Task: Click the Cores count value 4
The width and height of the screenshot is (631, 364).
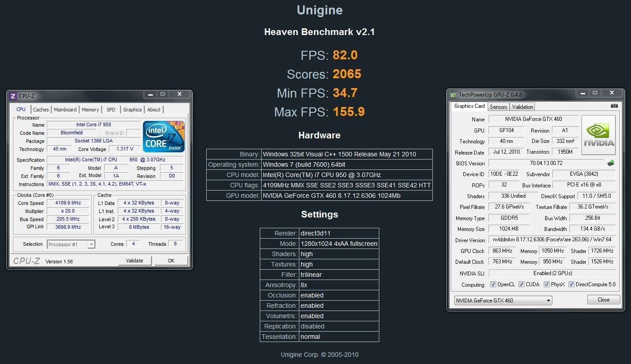Action: click(133, 244)
